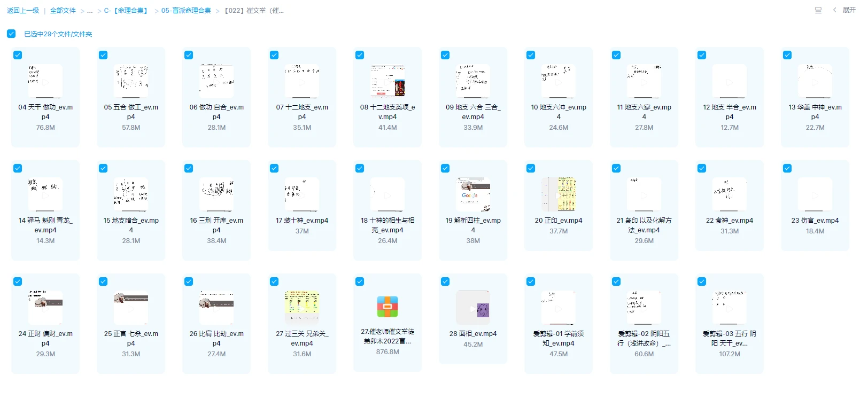Deselect the 爱剪辑-03 五行 阴阳 天干 checkbox

(x=702, y=281)
